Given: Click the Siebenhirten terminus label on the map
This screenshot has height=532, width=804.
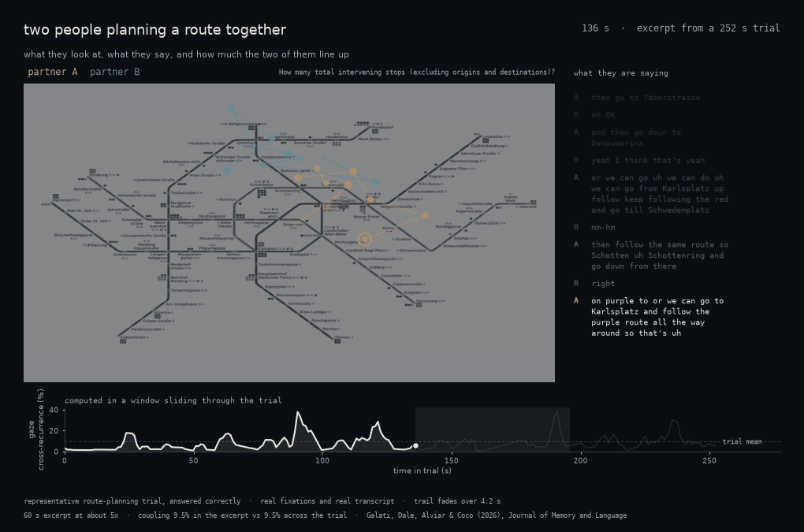Looking at the screenshot, I should coord(134,337).
